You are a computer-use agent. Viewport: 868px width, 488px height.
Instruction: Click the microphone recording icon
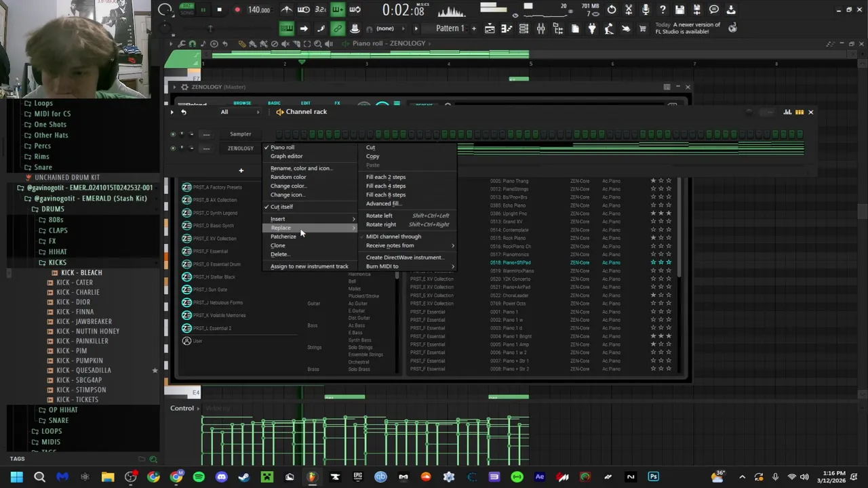coord(646,9)
